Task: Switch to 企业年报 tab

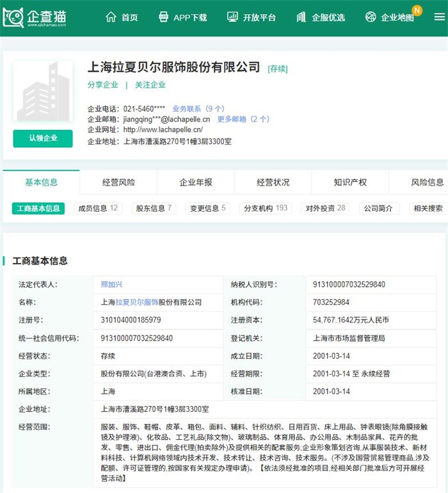Action: point(196,182)
